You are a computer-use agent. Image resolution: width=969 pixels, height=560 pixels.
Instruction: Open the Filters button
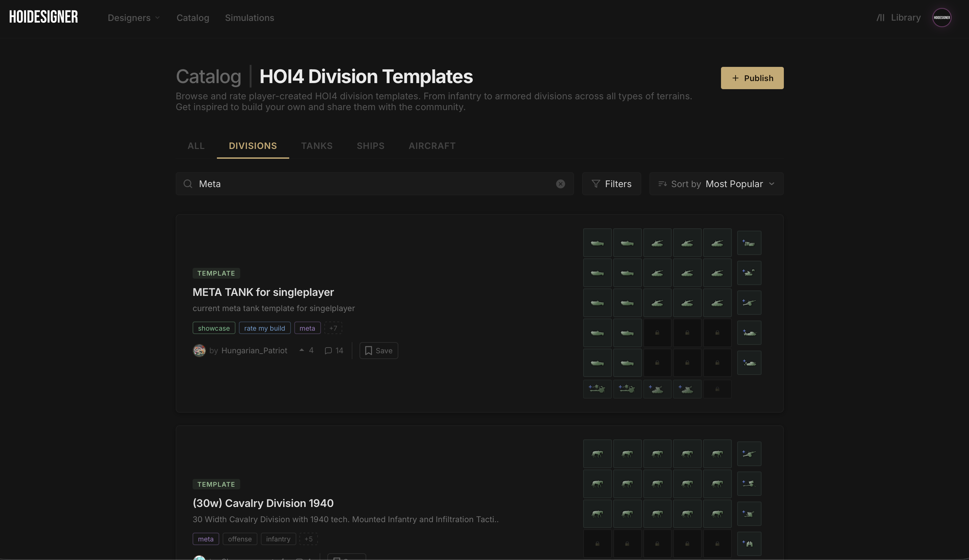(x=612, y=184)
